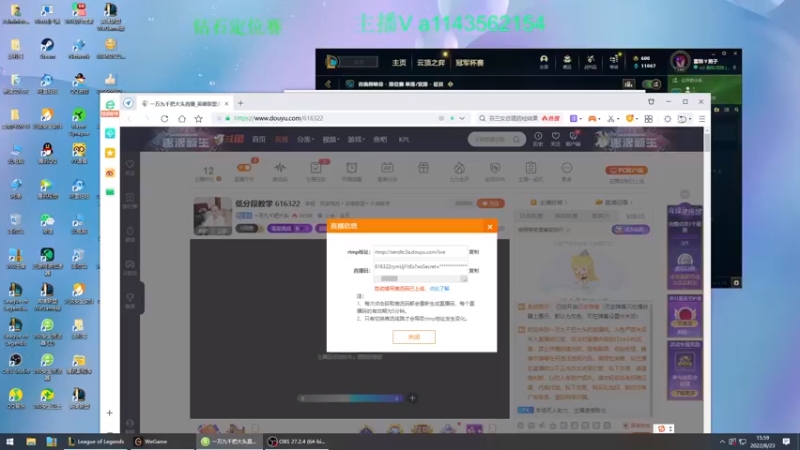
Task: Click the 关闭 button in the dialog
Action: click(x=414, y=337)
